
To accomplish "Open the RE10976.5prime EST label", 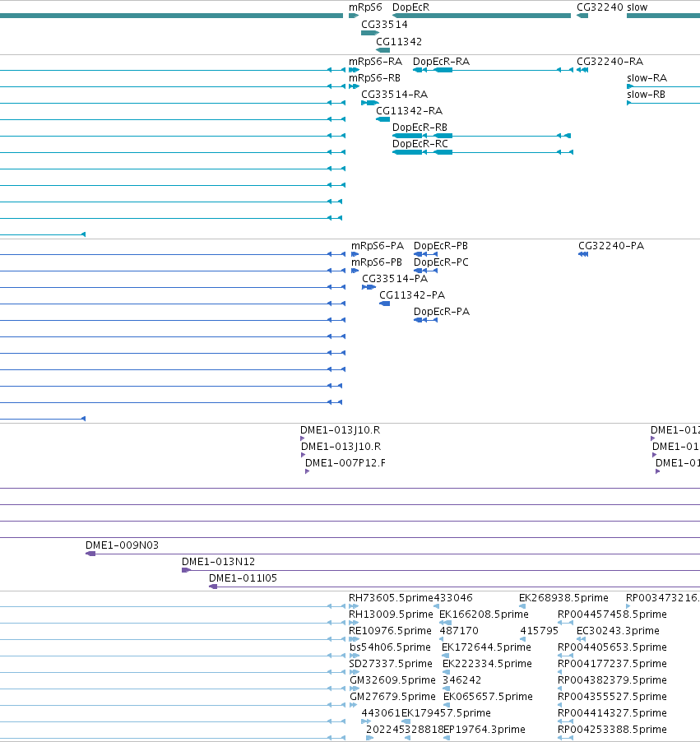I will [390, 631].
